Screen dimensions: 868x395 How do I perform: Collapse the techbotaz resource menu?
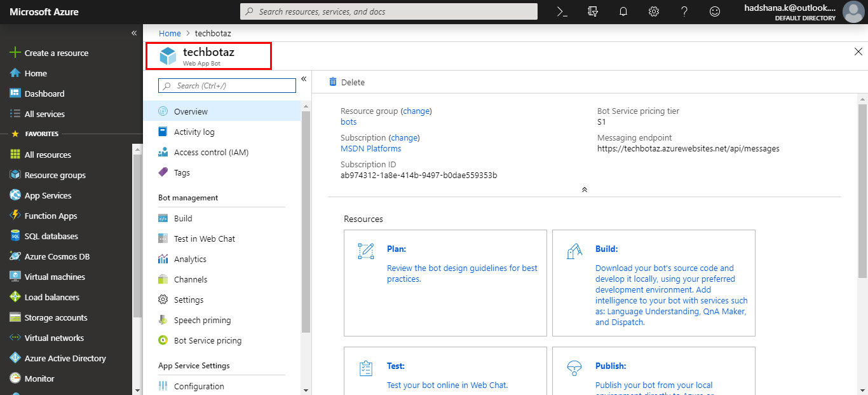click(x=304, y=79)
